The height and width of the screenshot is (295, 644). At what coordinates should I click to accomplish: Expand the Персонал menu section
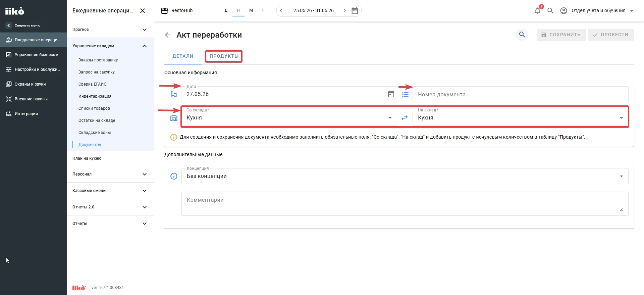(110, 174)
